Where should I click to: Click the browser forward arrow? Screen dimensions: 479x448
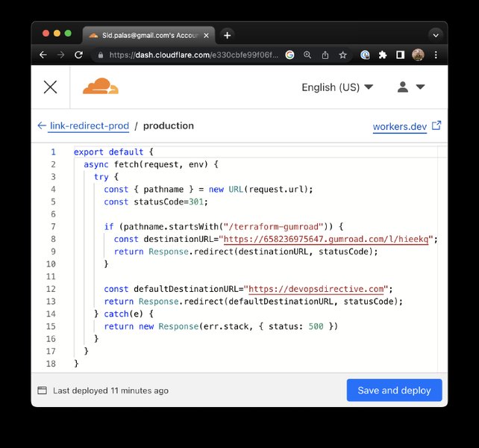(60, 55)
